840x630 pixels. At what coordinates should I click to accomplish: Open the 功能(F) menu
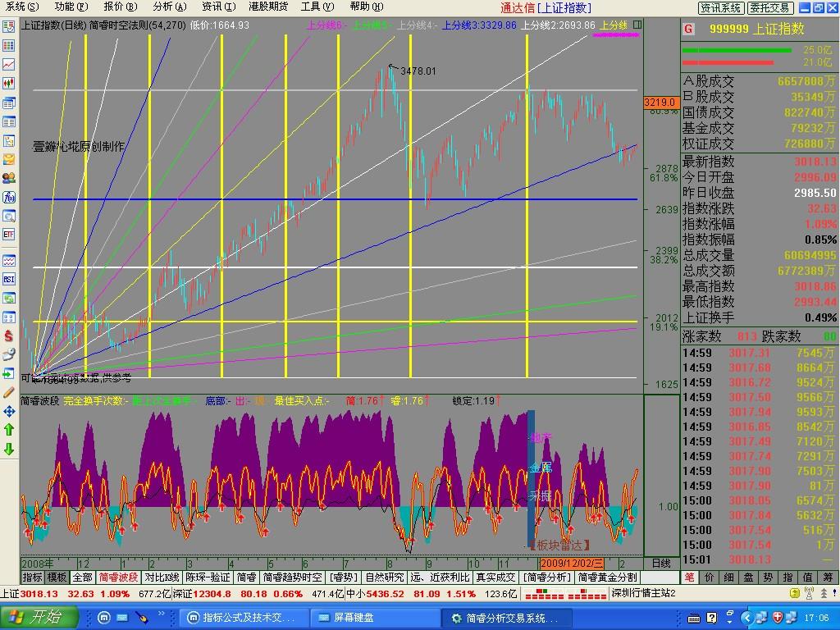71,7
